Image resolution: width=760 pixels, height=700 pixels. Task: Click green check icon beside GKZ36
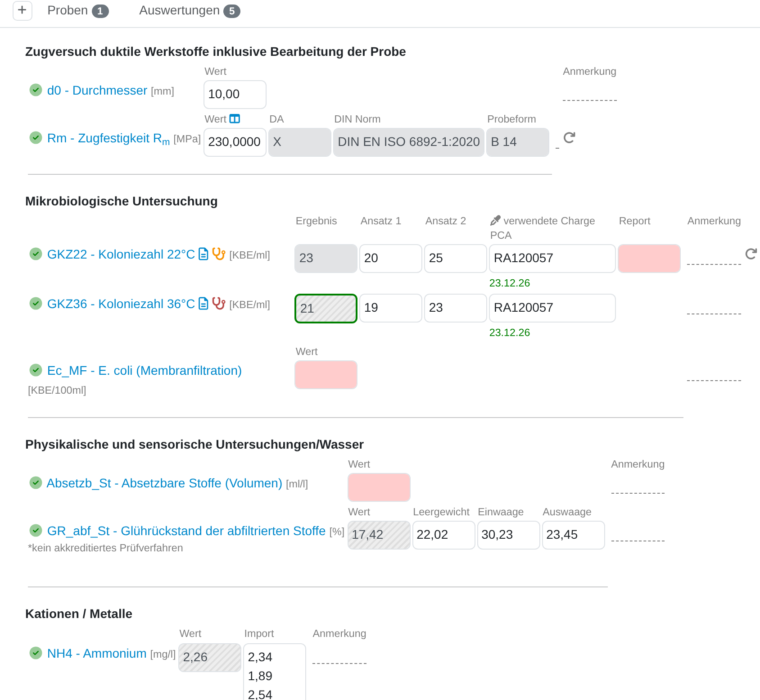(36, 304)
